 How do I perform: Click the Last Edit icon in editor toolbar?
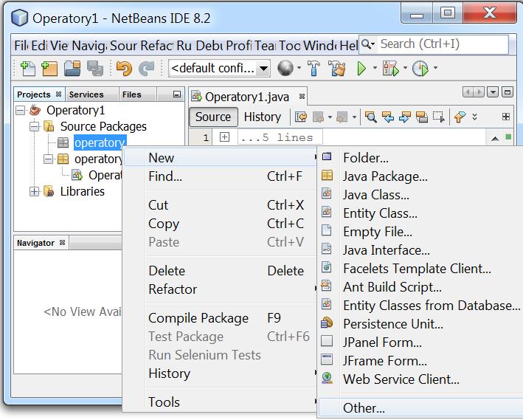pos(300,117)
